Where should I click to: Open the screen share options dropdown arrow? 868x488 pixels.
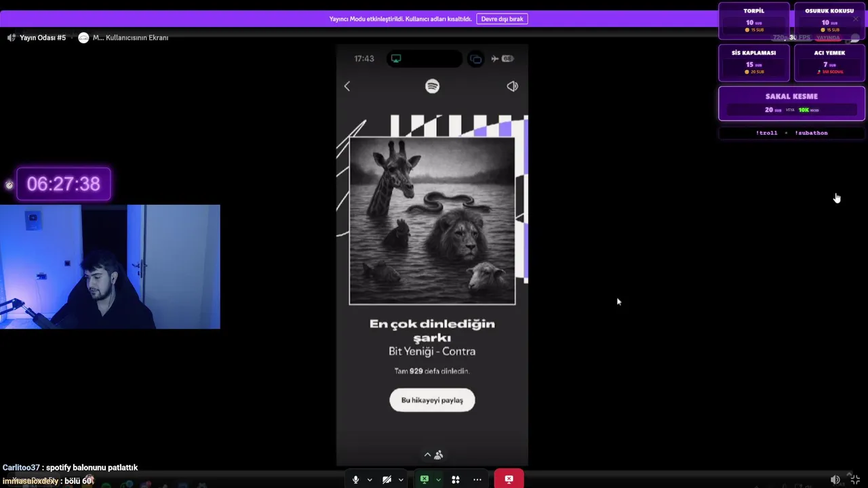coord(438,480)
